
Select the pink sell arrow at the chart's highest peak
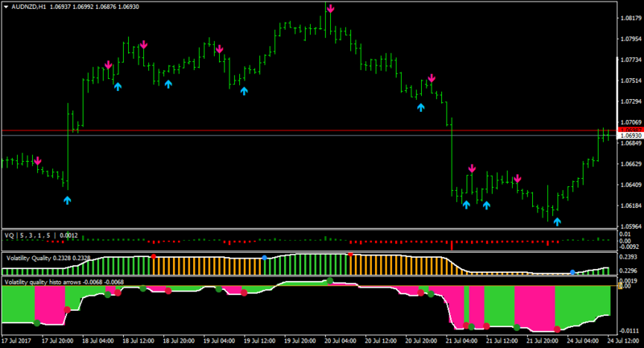pos(331,9)
